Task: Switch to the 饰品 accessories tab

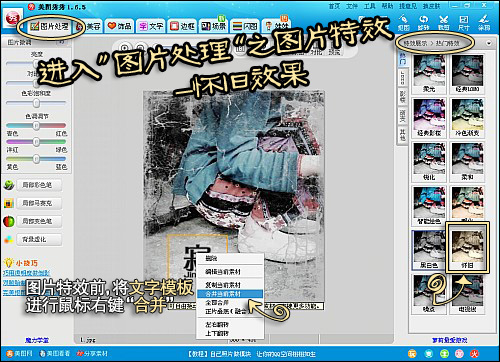Action: coord(119,26)
